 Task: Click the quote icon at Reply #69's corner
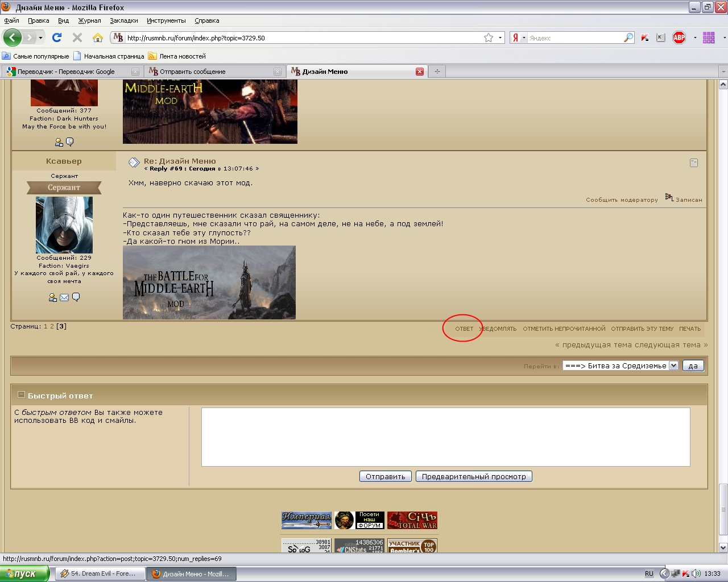693,163
